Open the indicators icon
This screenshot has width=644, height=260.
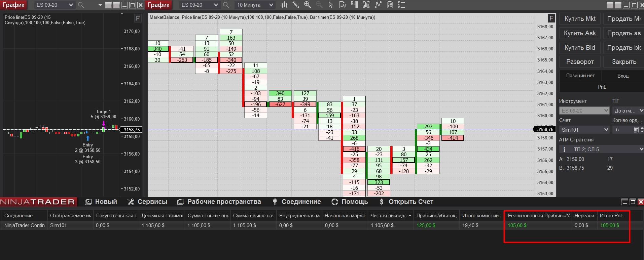tap(366, 5)
